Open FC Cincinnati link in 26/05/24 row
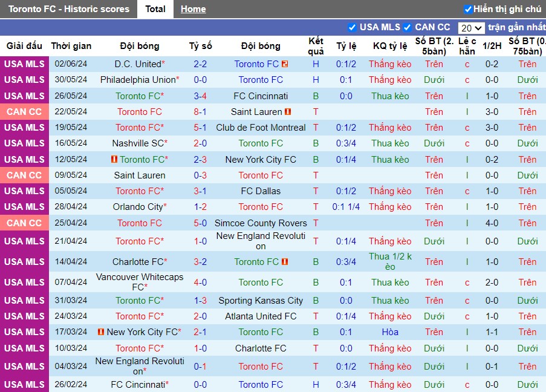Screen dimensions: 546x392 (261, 96)
